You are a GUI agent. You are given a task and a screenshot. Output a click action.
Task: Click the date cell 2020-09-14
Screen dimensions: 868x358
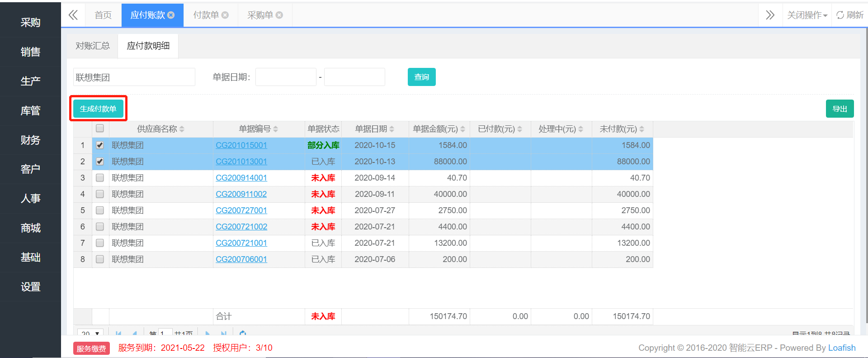(x=375, y=178)
